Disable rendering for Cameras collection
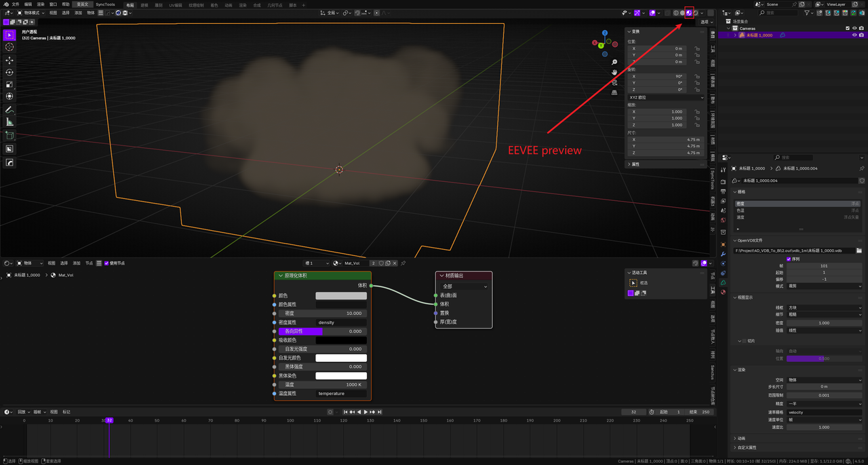The height and width of the screenshot is (465, 868). click(x=861, y=29)
